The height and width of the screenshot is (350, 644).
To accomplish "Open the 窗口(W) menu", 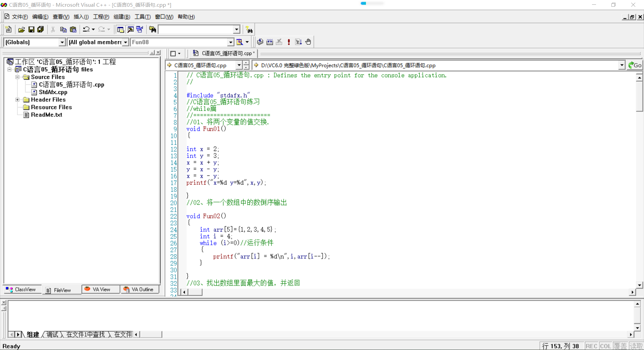I will (x=164, y=17).
